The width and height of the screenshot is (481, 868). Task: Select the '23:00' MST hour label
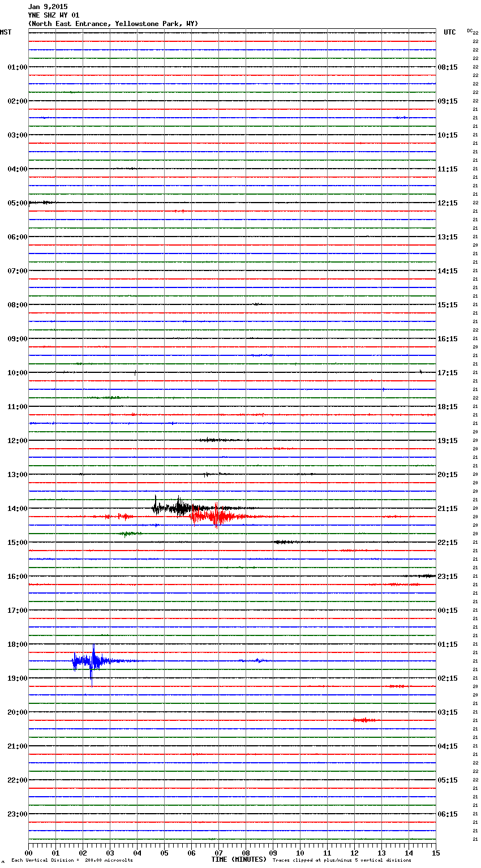[18, 814]
